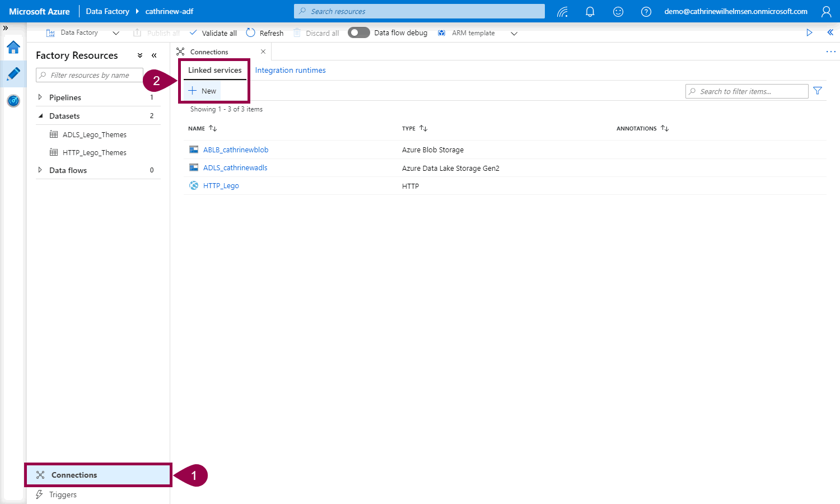Screen dimensions: 840x504
Task: Switch to the Integration runtimes tab
Action: [290, 71]
